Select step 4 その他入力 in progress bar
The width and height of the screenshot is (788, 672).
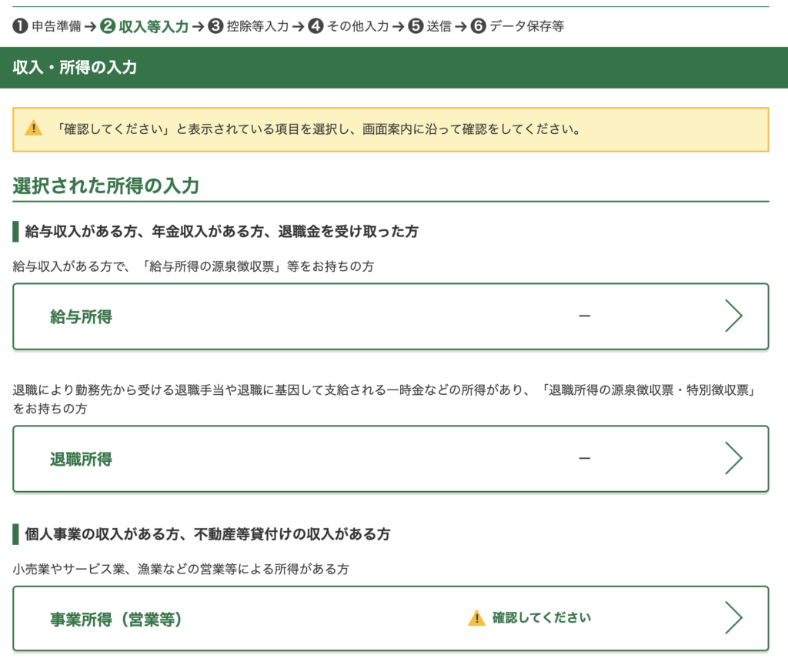coord(349,26)
